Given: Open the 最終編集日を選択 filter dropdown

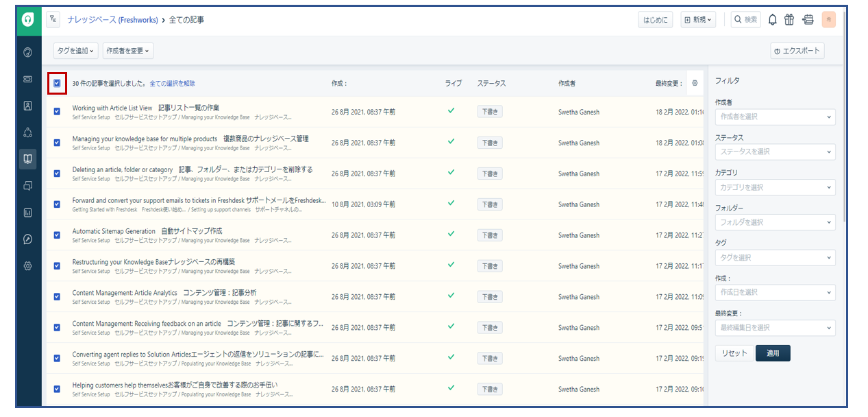Looking at the screenshot, I should pos(775,328).
